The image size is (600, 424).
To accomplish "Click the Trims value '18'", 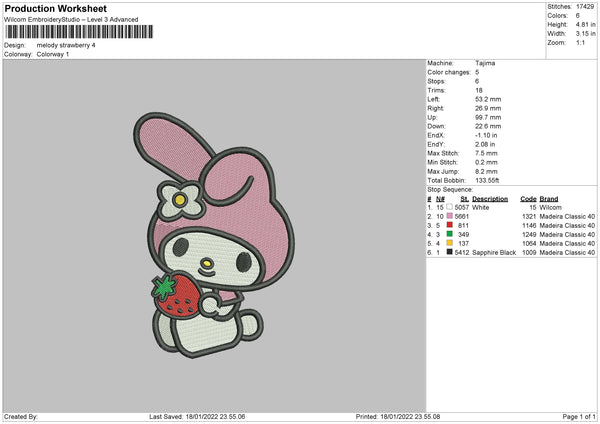I will coord(479,90).
